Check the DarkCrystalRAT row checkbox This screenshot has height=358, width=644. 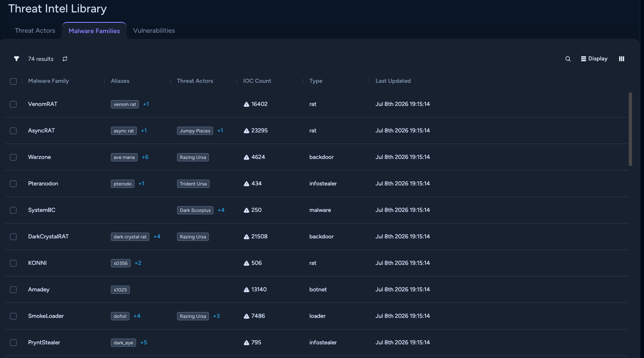pyautogui.click(x=13, y=237)
